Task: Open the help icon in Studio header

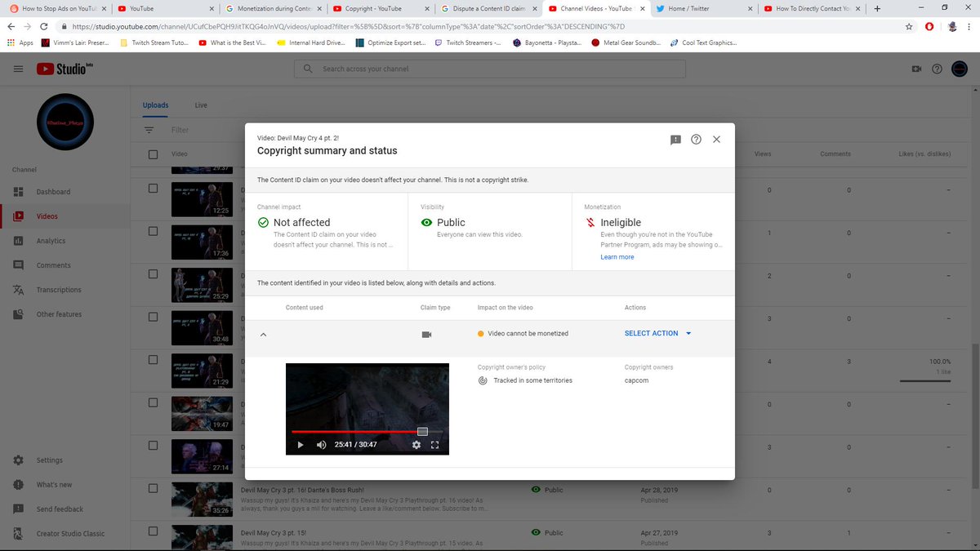Action: 937,69
